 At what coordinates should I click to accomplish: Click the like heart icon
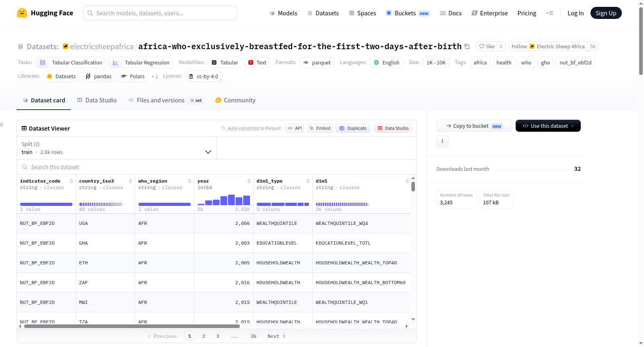[482, 46]
